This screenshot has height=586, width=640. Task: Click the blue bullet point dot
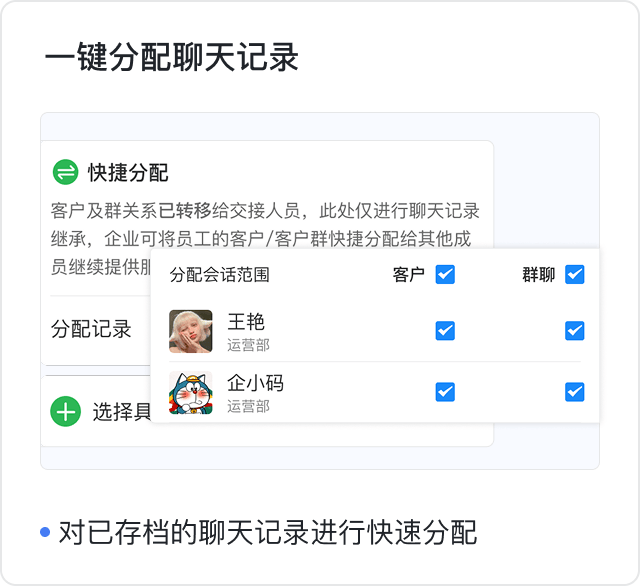[45, 532]
